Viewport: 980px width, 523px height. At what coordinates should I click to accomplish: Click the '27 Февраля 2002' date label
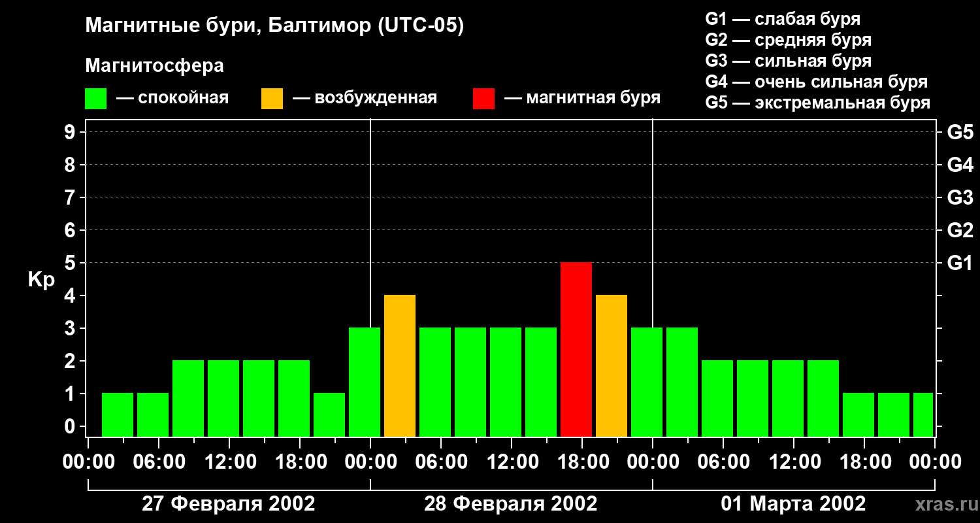click(x=229, y=503)
